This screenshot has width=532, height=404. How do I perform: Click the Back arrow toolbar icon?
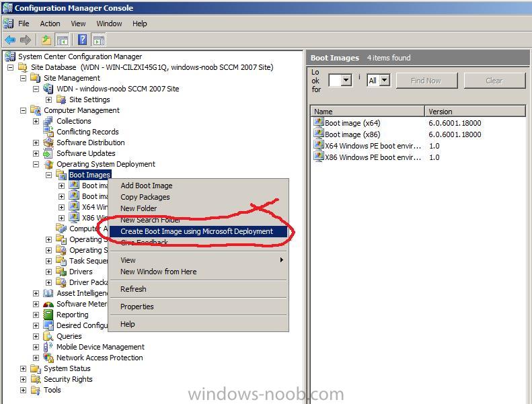(10, 40)
